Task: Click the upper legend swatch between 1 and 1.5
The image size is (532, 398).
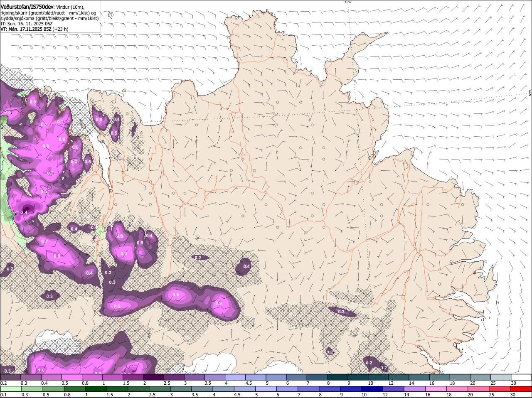Action: coord(113,377)
